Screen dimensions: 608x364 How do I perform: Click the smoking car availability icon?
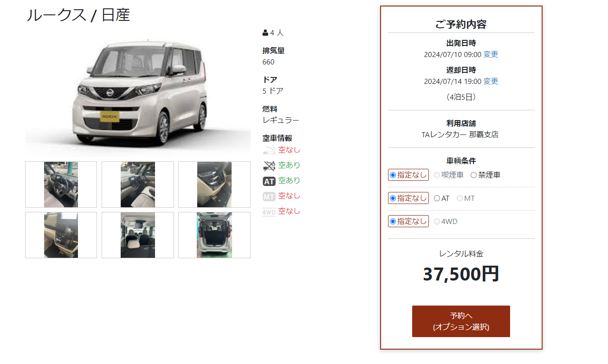[x=269, y=150]
